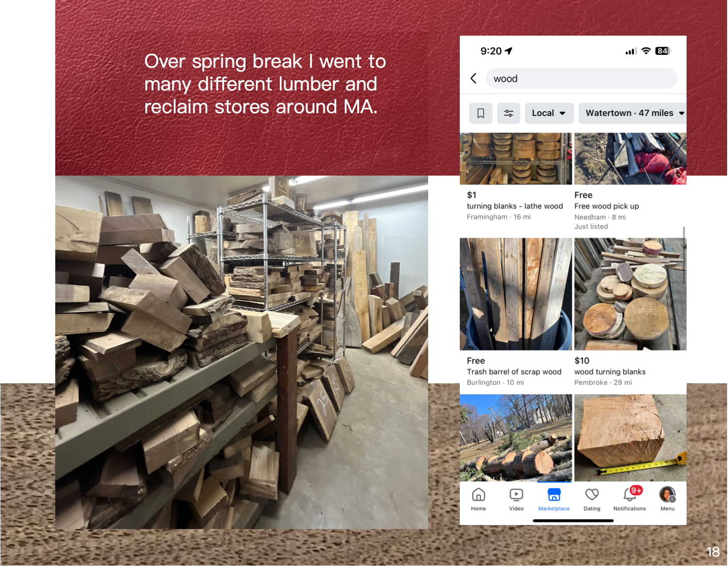The height and width of the screenshot is (566, 728).
Task: Click the lumber storage room photo
Action: tap(241, 352)
